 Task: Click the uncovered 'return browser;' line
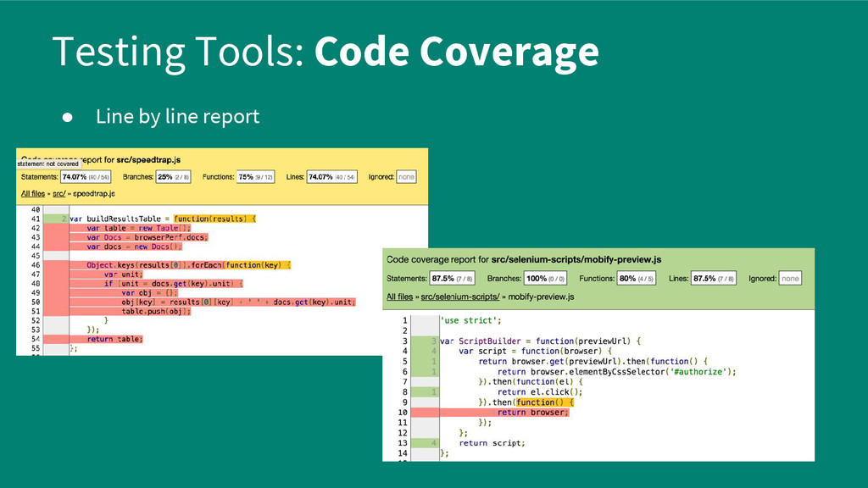[532, 413]
